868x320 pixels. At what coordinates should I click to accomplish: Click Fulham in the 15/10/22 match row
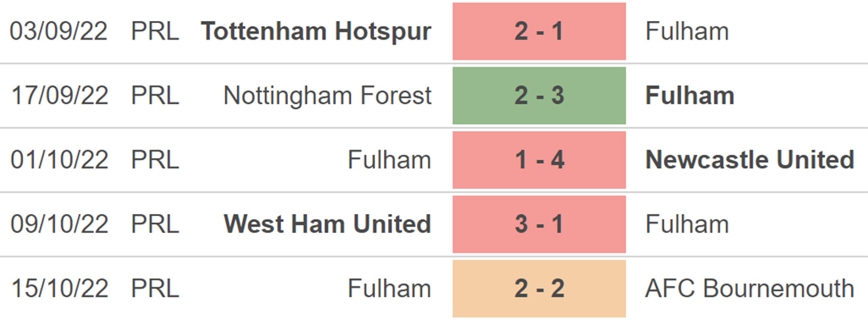pyautogui.click(x=389, y=288)
